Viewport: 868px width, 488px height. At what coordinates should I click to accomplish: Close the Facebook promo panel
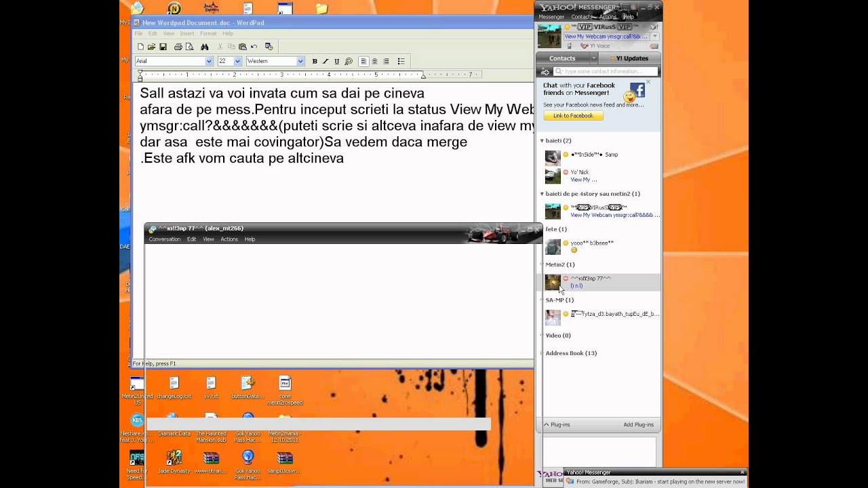(648, 81)
